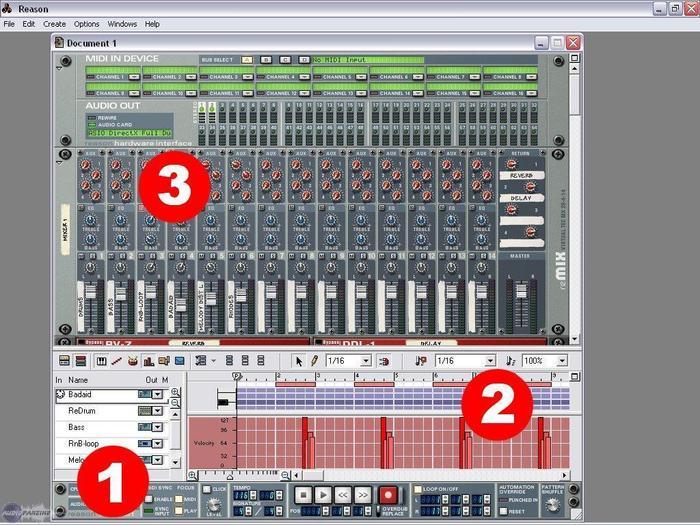
Task: Toggle quantize notes during recording icon
Action: click(420, 361)
